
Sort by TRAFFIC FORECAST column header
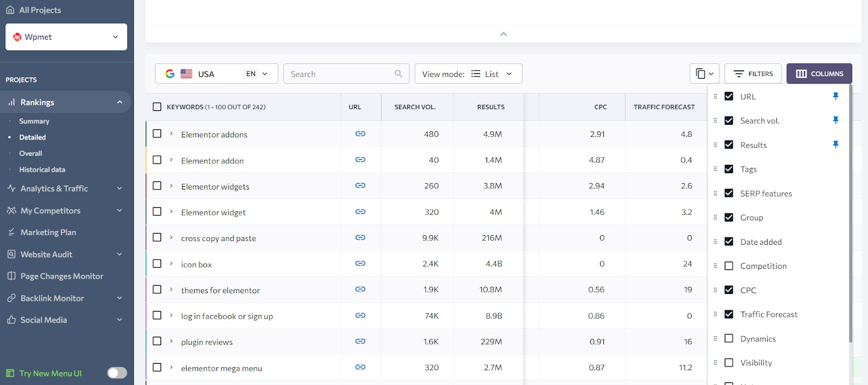tap(664, 107)
